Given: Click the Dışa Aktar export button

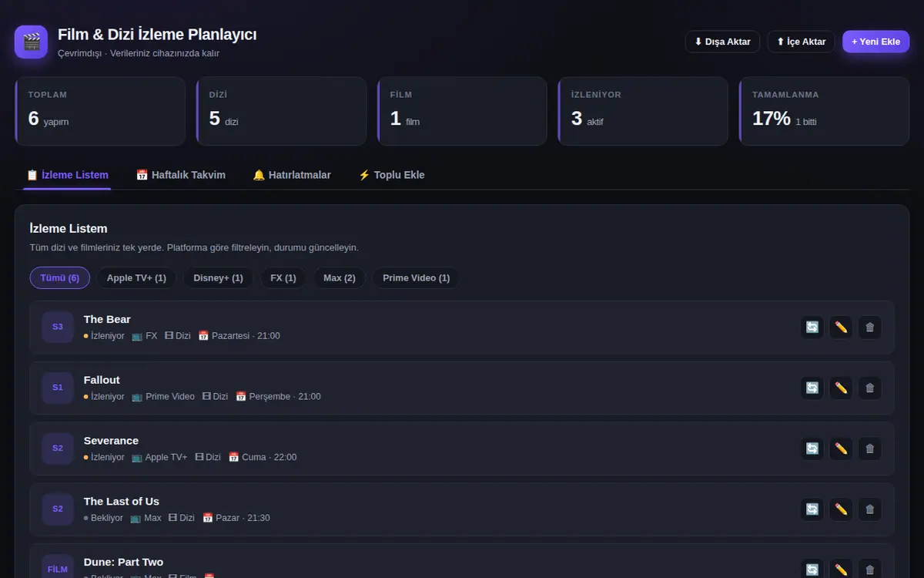Looking at the screenshot, I should 722,42.
